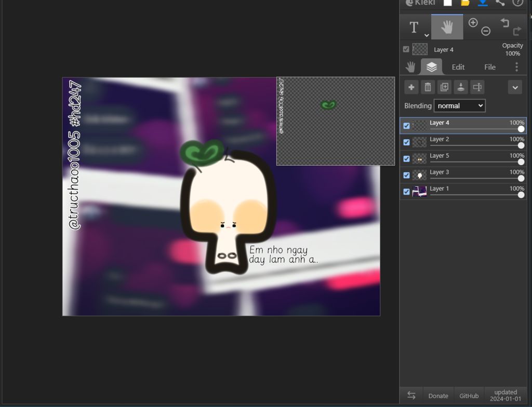Adjust Layer 4 opacity slider handle

521,129
